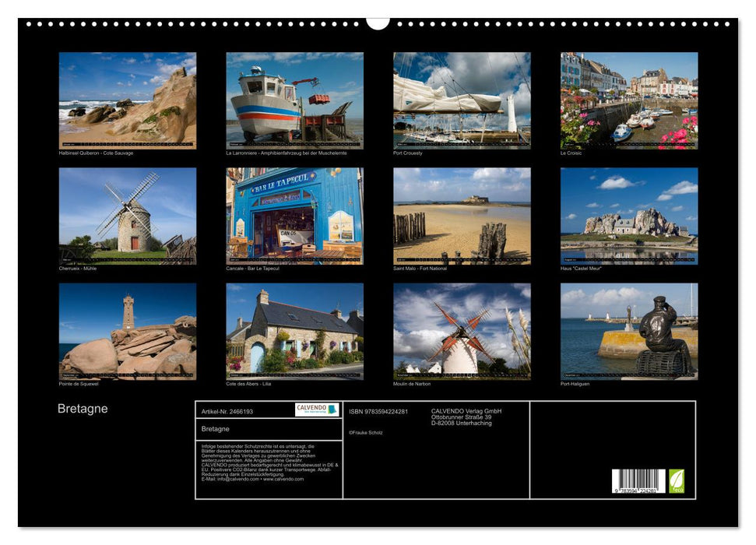
Task: Click the text 'Artikel-Nr. 2466193'
Action: click(x=227, y=411)
